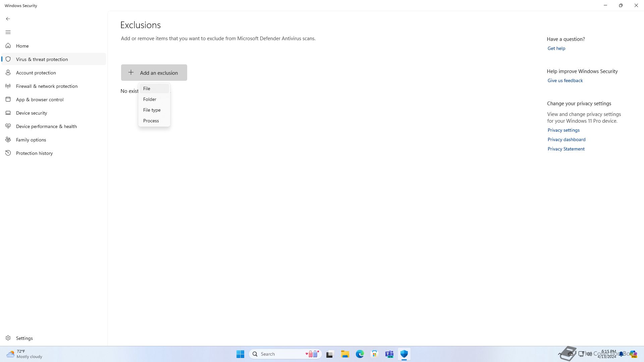Click the Windows Security taskbar icon

coord(404,354)
